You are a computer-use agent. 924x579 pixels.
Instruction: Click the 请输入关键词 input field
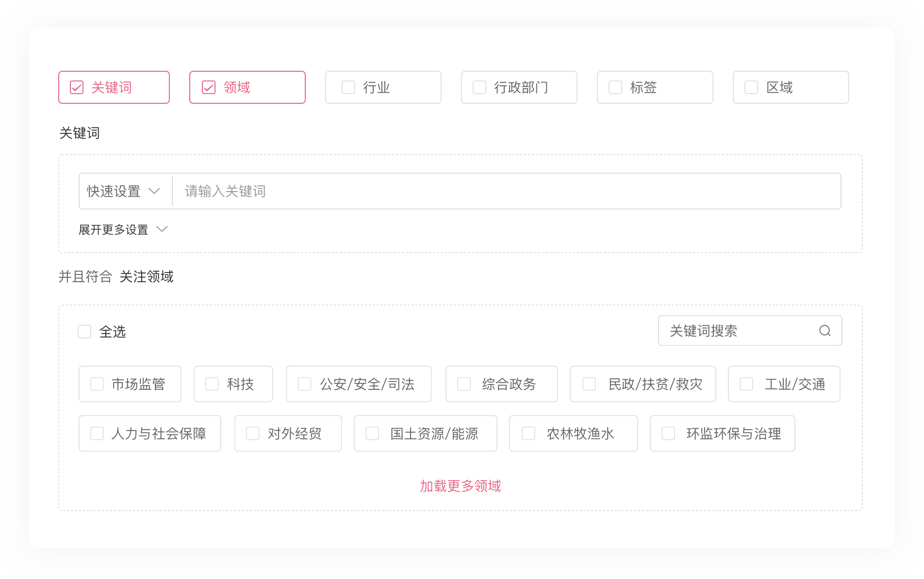pos(505,191)
